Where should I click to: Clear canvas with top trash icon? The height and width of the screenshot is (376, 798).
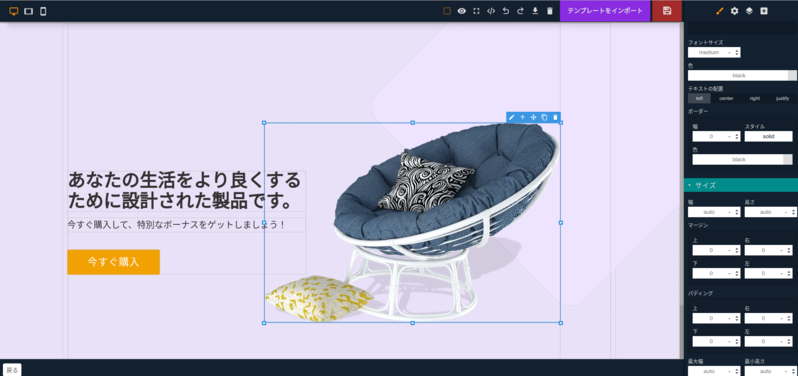[x=550, y=11]
